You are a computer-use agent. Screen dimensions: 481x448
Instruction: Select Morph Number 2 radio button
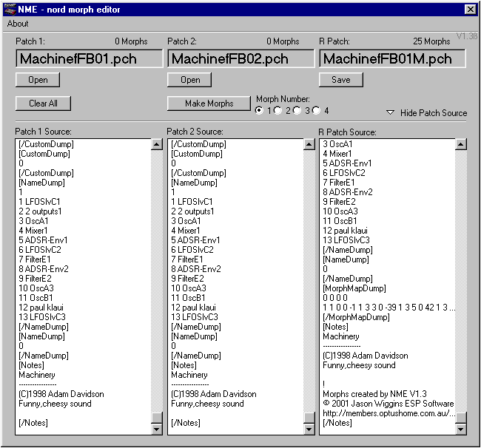[278, 111]
